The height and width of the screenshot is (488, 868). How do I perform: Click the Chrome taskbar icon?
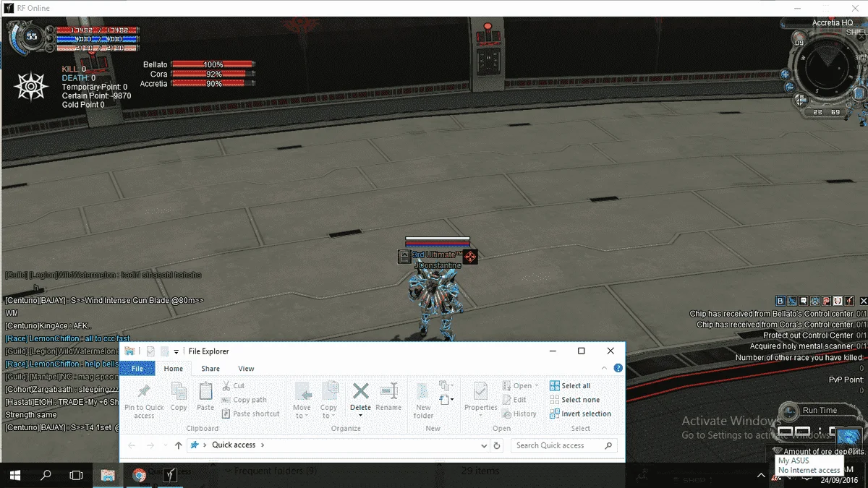[139, 476]
